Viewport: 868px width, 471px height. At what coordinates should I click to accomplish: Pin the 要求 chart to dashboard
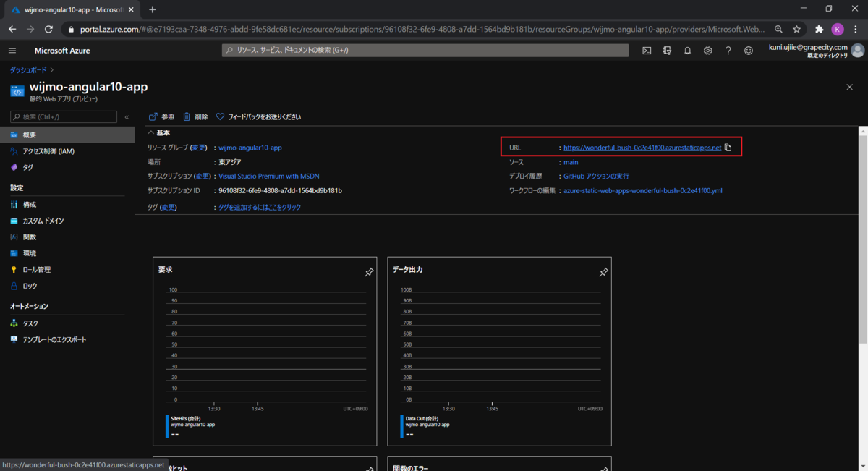(x=369, y=272)
